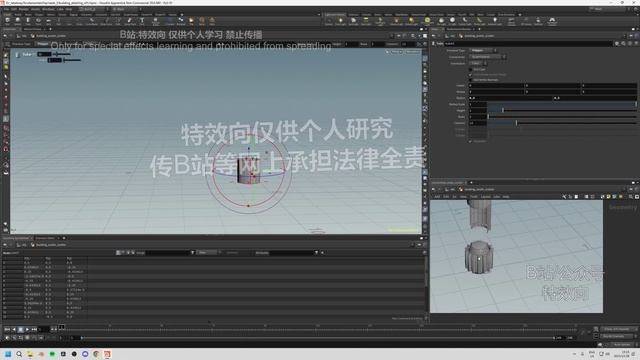
Task: Open the Help menu in main menubar
Action: [69, 9]
